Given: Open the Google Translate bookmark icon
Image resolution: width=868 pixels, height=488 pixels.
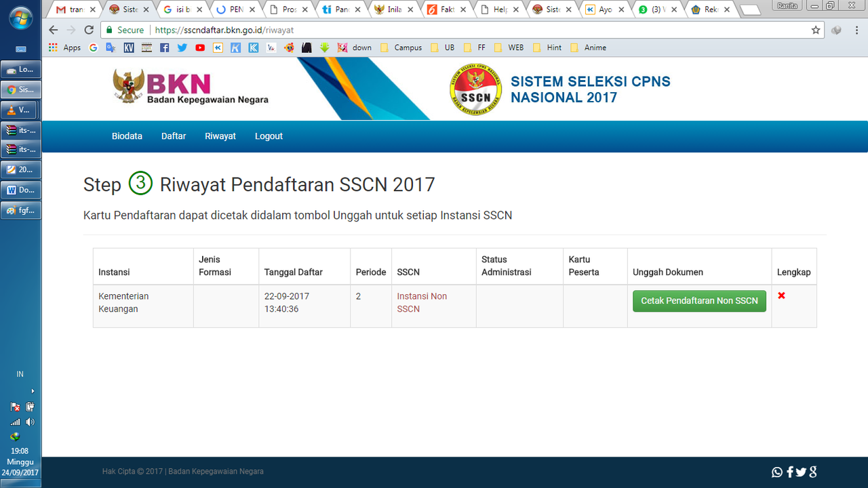Looking at the screenshot, I should 111,47.
